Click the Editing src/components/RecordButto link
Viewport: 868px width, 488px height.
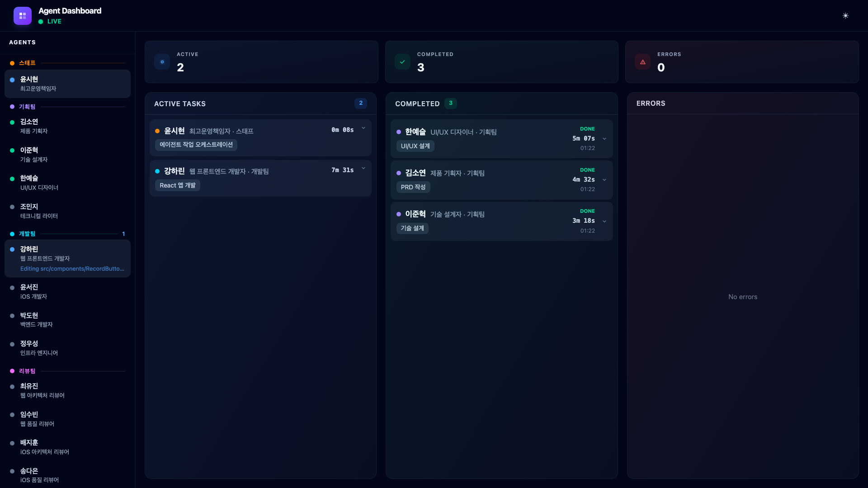click(71, 268)
